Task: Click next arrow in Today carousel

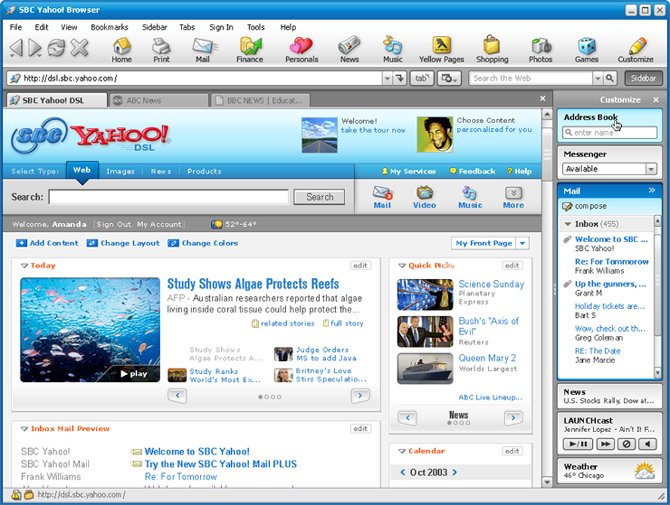Action: point(360,396)
